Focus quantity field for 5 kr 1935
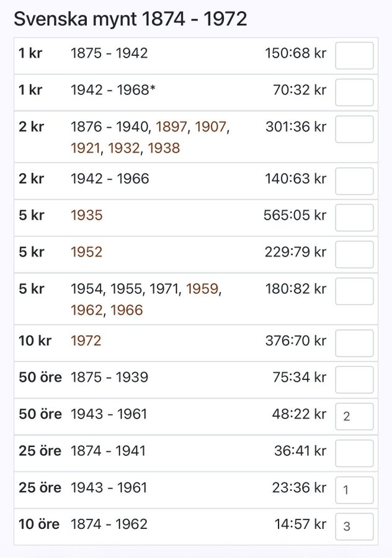The width and height of the screenshot is (392, 558). (354, 218)
